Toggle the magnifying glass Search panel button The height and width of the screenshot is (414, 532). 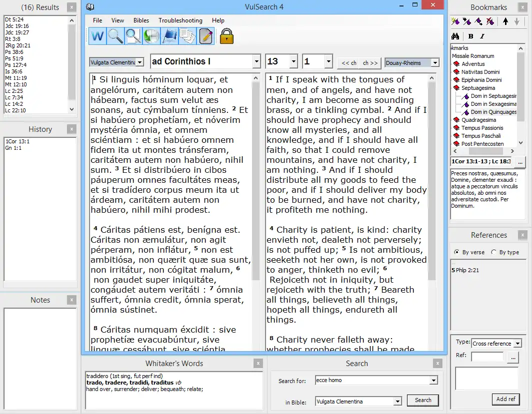[x=115, y=36]
